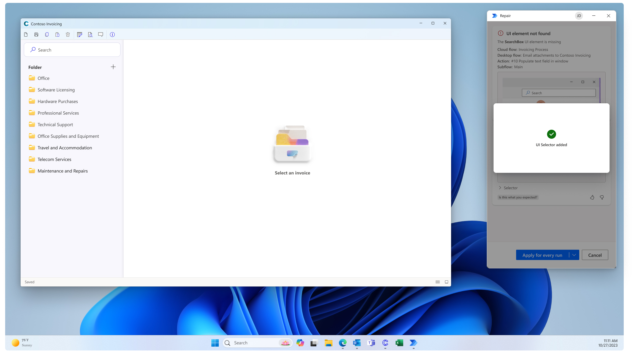The image size is (635, 364).
Task: Select the Technical Support folder
Action: [55, 124]
